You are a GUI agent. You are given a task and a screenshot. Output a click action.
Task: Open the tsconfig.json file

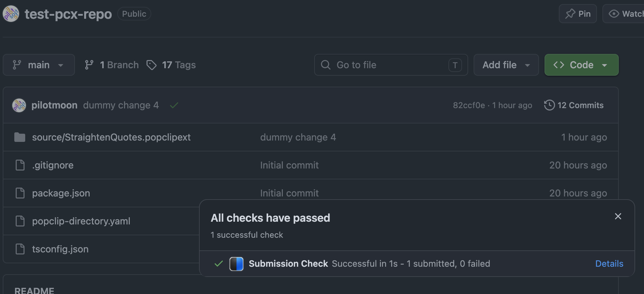click(60, 249)
